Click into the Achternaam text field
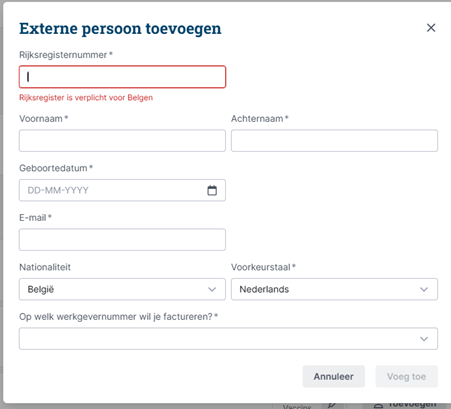This screenshot has width=451, height=409. pyautogui.click(x=334, y=141)
